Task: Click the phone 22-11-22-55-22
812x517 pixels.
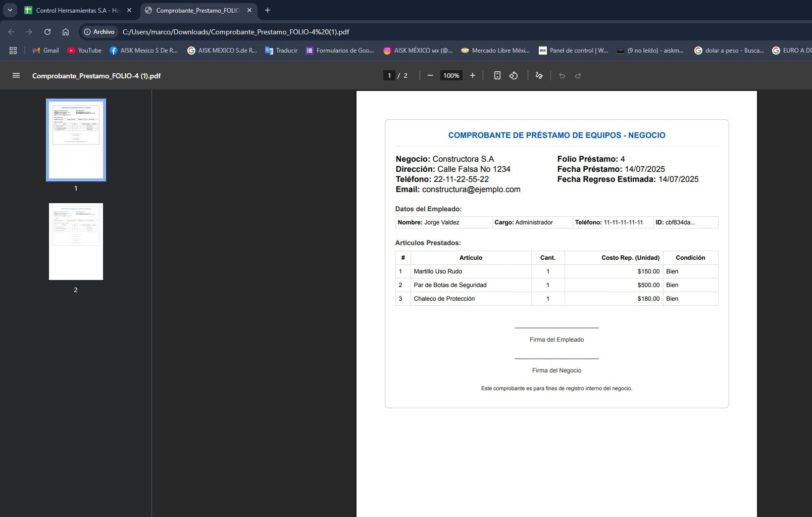Action: click(x=461, y=179)
